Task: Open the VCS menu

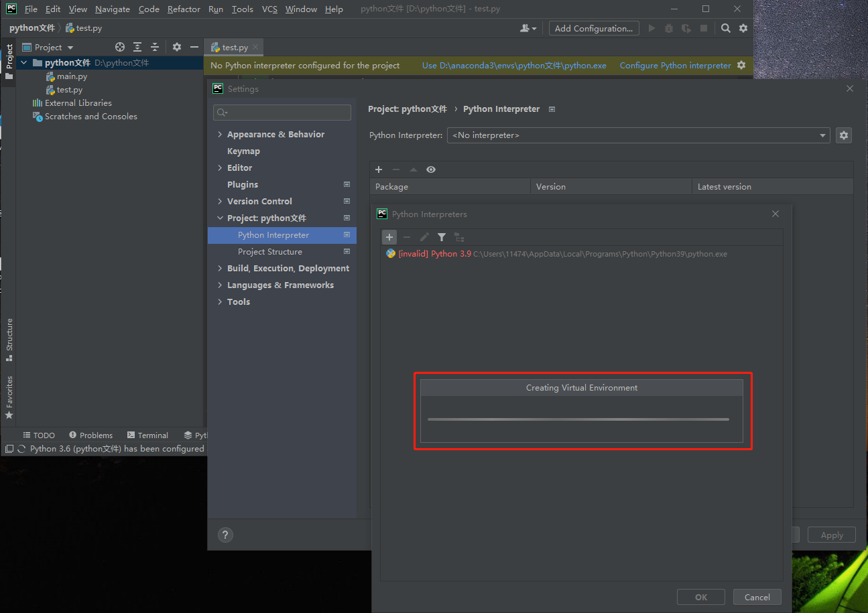Action: point(269,9)
